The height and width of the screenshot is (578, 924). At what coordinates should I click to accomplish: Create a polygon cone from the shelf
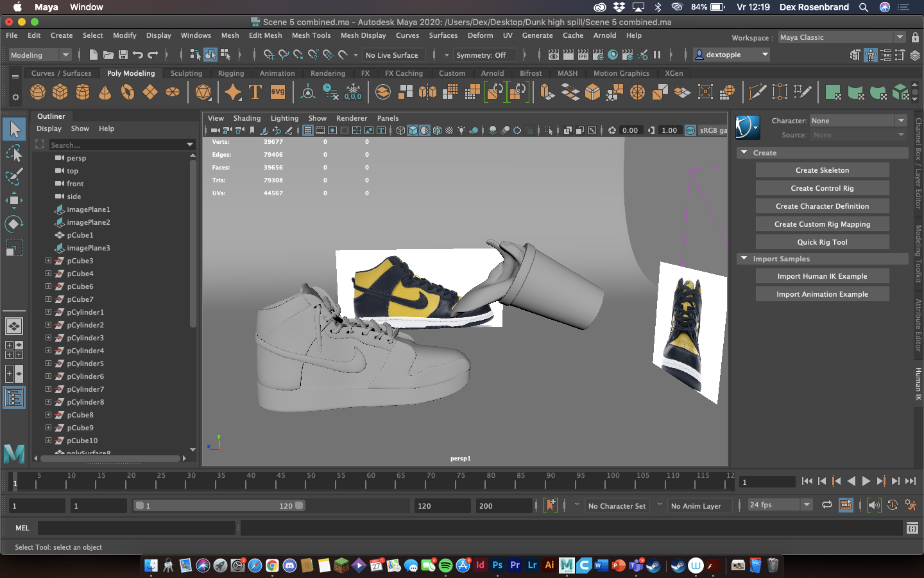105,92
